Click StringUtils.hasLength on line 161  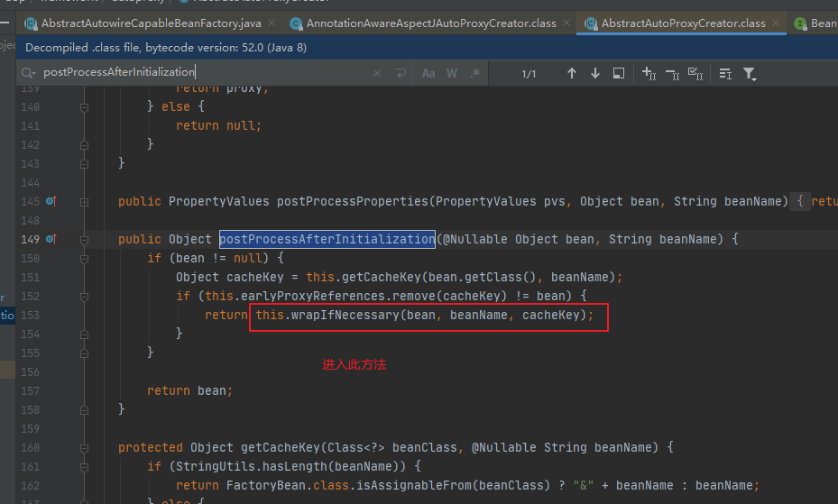coord(251,466)
